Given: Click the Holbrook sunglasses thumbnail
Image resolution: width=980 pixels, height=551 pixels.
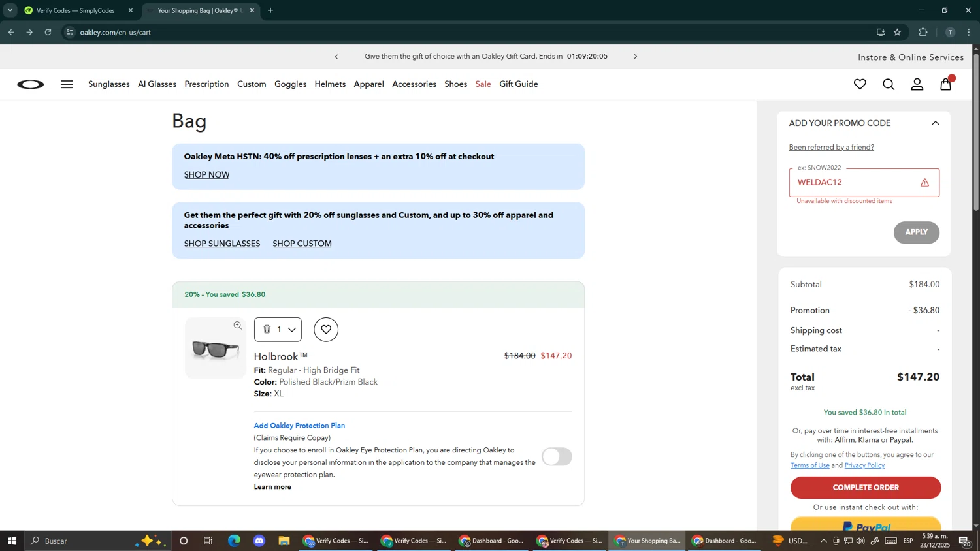Looking at the screenshot, I should click(216, 349).
